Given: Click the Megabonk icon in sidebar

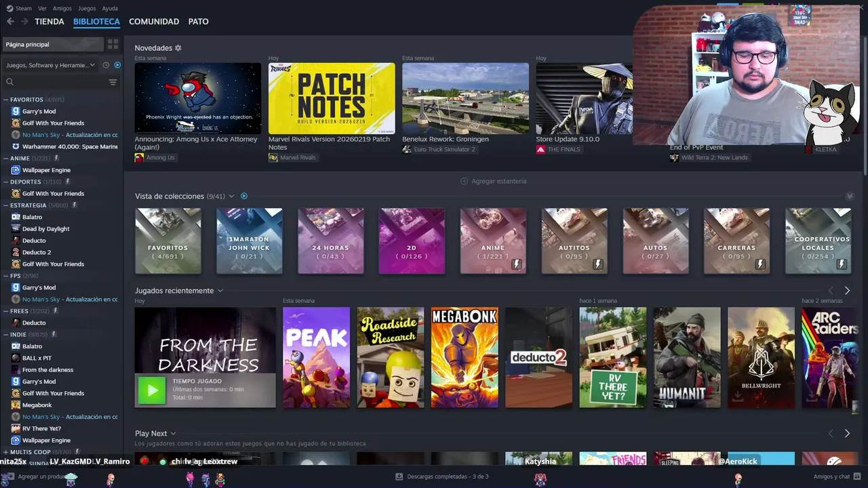Looking at the screenshot, I should [x=16, y=405].
